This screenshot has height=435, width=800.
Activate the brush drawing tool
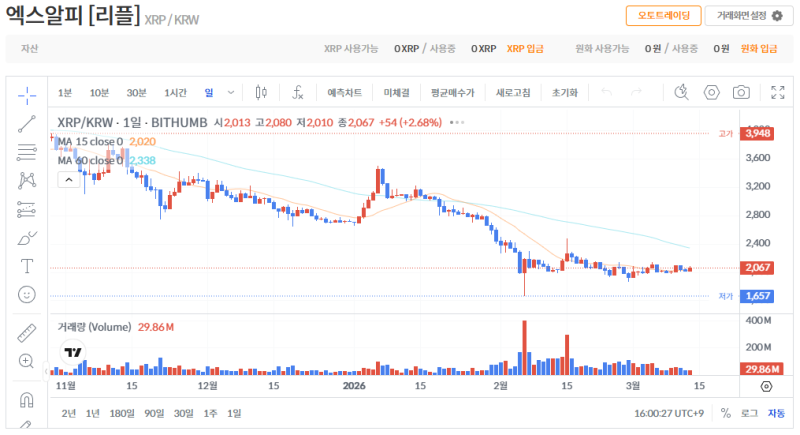(x=27, y=238)
